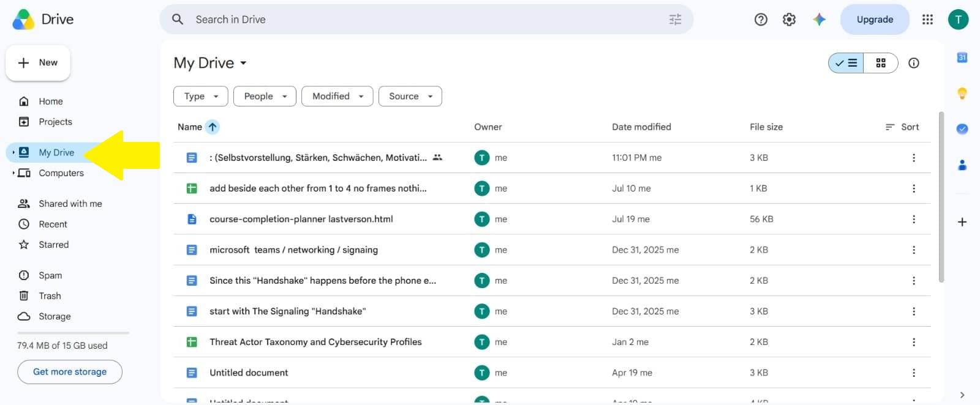Open the Modified filter dropdown
980x405 pixels.
click(x=337, y=96)
